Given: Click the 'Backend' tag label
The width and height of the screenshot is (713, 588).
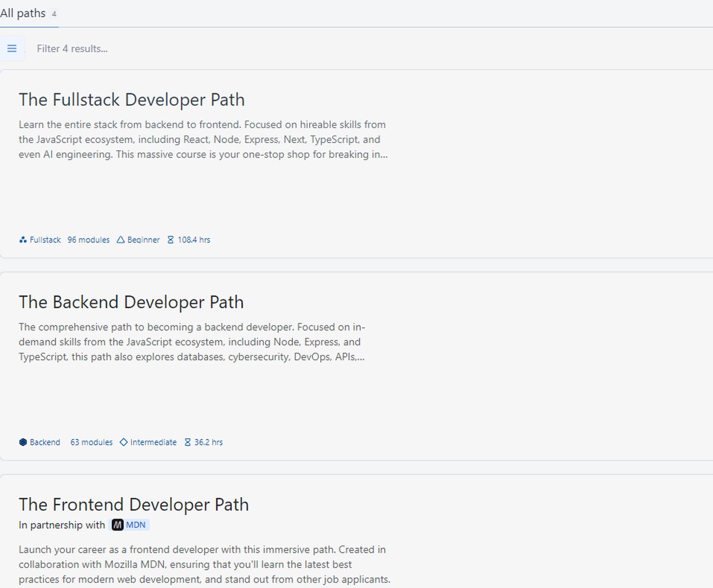Looking at the screenshot, I should tap(45, 442).
